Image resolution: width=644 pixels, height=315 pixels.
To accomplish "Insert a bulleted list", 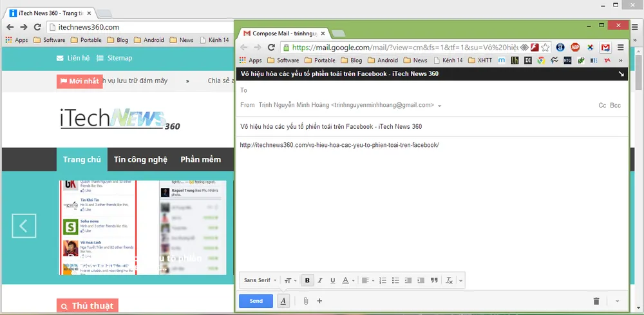I will pos(395,280).
